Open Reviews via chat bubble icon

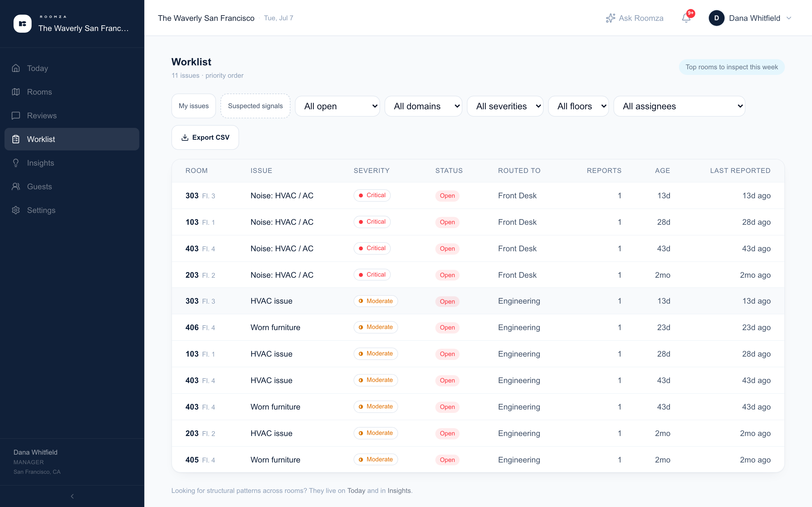[16, 115]
